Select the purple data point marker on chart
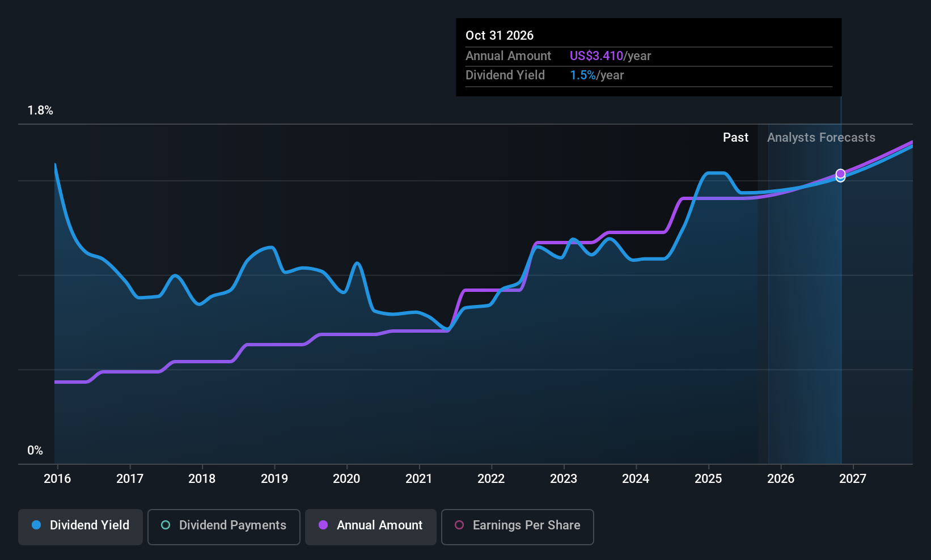The width and height of the screenshot is (931, 560). (x=840, y=173)
